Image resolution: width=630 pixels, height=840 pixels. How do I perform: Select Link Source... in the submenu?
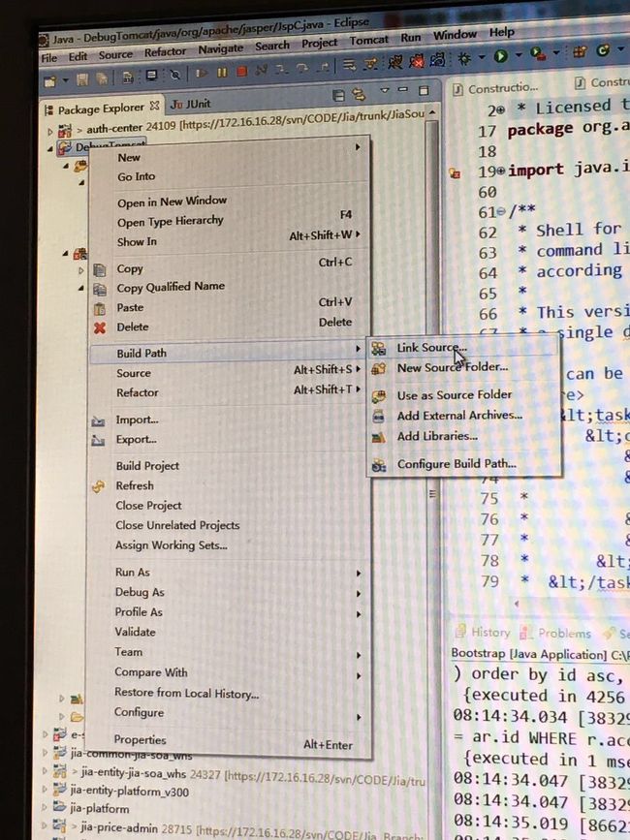(x=464, y=348)
